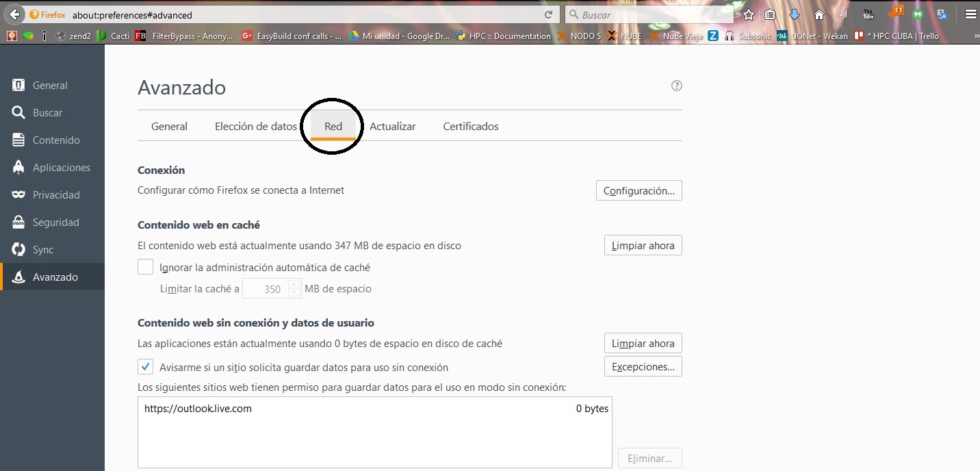Screen dimensions: 980x471
Task: Open the Elección de datos tab
Action: 256,127
